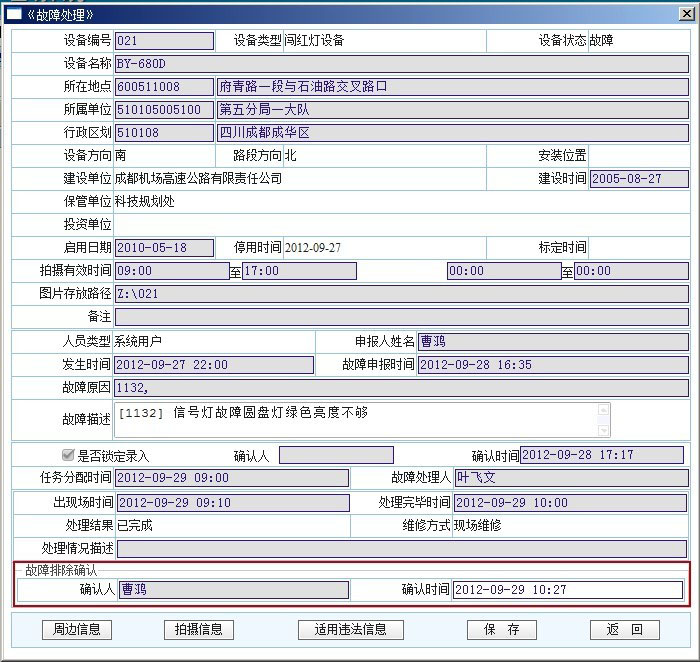Click 所在地点 code field 600511008
The height and width of the screenshot is (662, 700).
(164, 87)
